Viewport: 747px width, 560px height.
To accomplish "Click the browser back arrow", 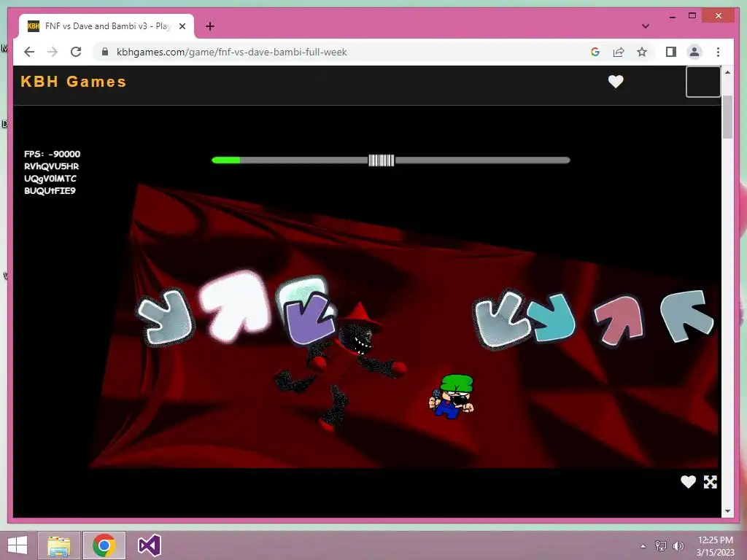I will (x=29, y=52).
